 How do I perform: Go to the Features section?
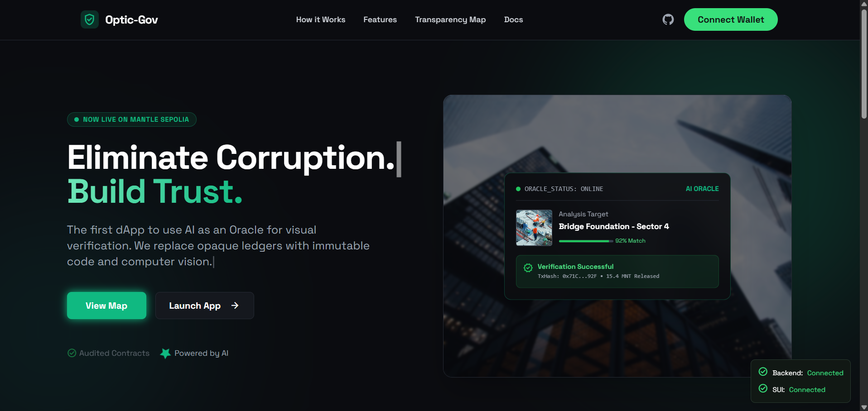pyautogui.click(x=380, y=19)
